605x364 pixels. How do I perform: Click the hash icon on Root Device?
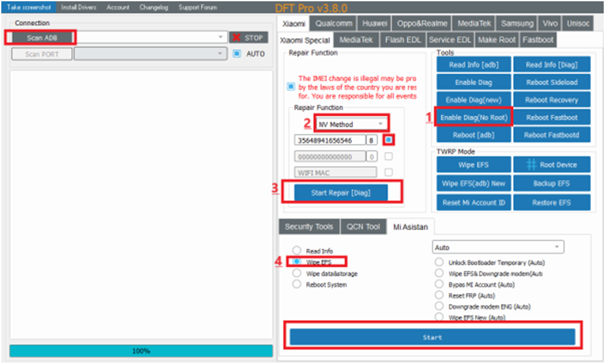point(531,165)
